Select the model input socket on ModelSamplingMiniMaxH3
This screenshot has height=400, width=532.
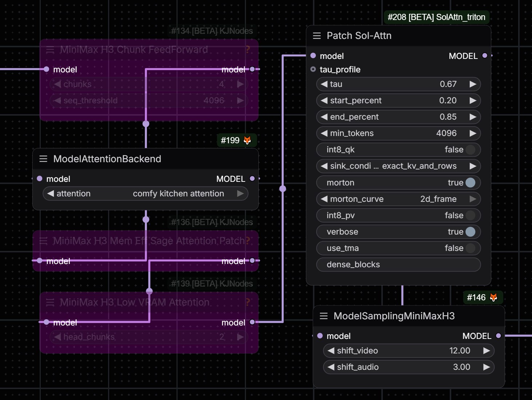click(320, 336)
